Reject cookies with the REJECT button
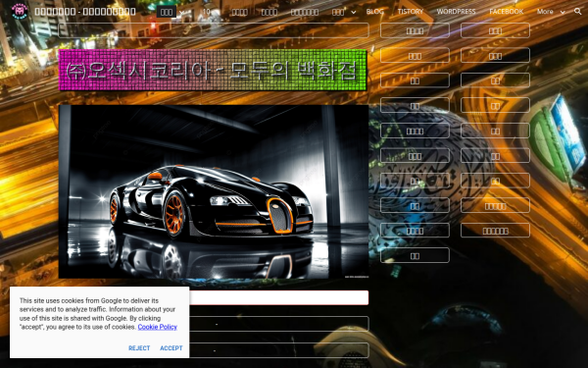 [139, 348]
